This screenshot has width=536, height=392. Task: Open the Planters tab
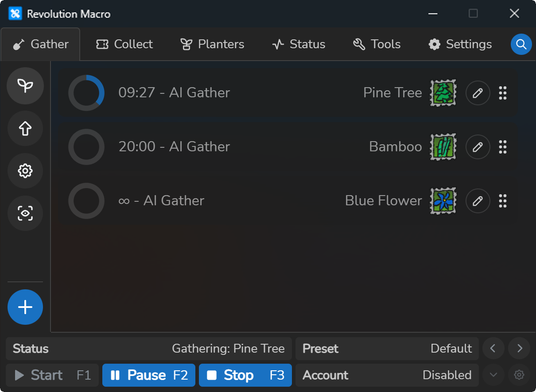tap(212, 44)
